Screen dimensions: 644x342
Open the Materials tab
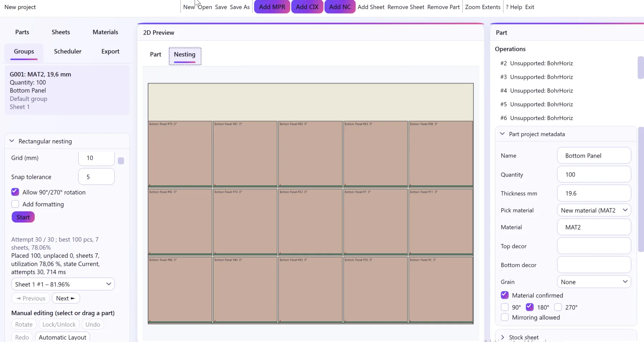(x=105, y=32)
